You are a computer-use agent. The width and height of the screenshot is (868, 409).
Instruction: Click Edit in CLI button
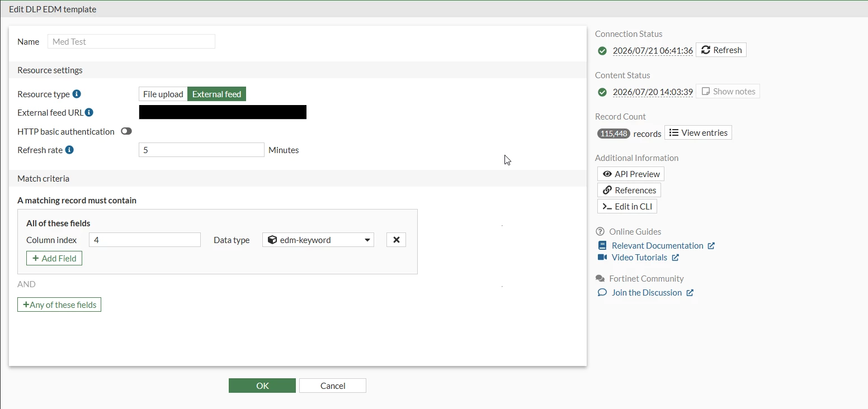[627, 206]
